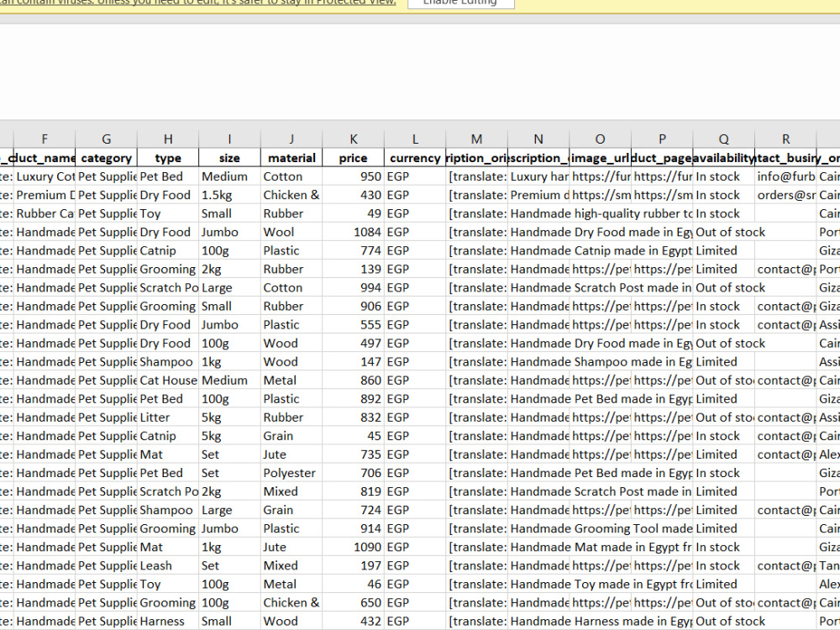Select the 'Polyester' material cell
840x630 pixels.
[x=291, y=473]
